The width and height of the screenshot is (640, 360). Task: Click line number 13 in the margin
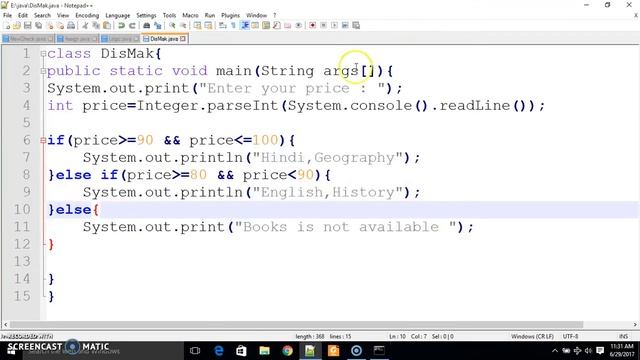[22, 261]
